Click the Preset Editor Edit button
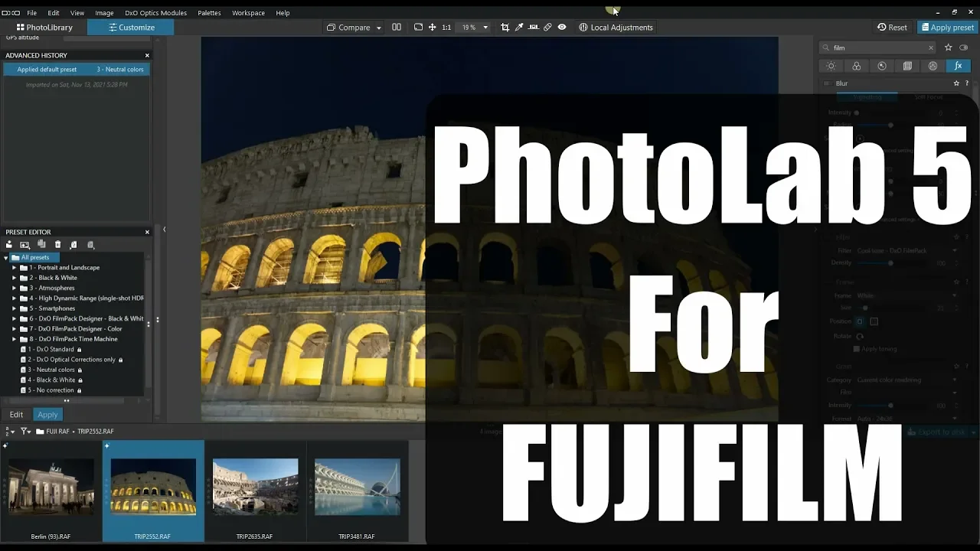Screen dimensions: 980x551 point(16,415)
